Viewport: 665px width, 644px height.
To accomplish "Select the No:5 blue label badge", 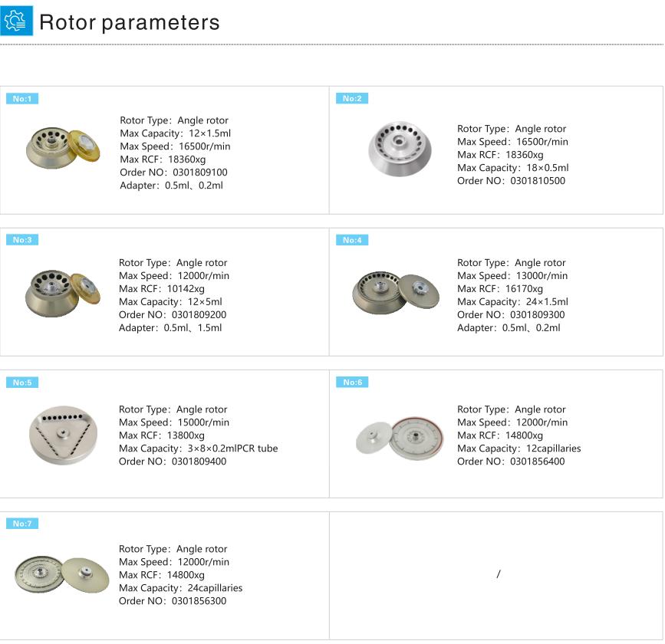I will click(22, 383).
